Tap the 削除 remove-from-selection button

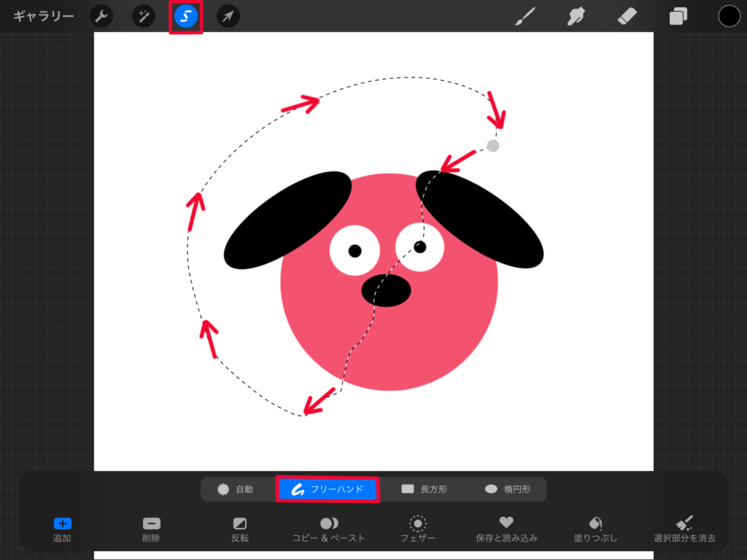point(152,529)
